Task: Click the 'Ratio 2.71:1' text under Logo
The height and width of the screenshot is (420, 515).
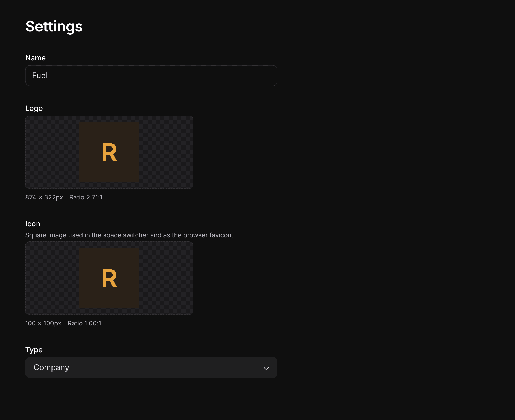Action: pyautogui.click(x=86, y=197)
